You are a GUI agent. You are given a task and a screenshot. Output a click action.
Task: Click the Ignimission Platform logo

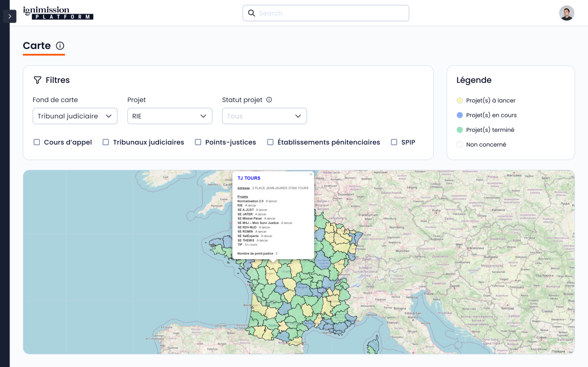[x=58, y=13]
